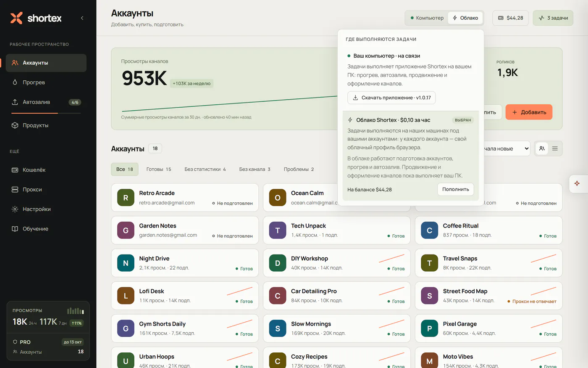Click the Автозалив 4/6 progress bar

click(46, 113)
